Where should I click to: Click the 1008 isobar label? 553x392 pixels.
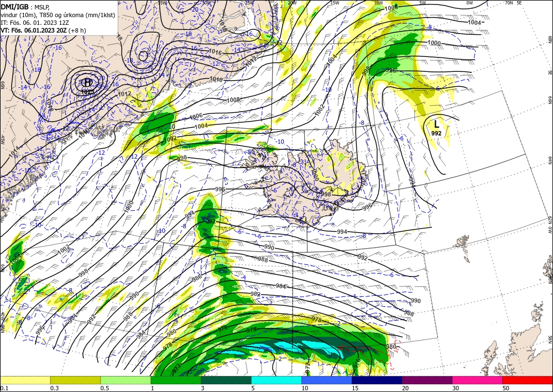point(233,100)
